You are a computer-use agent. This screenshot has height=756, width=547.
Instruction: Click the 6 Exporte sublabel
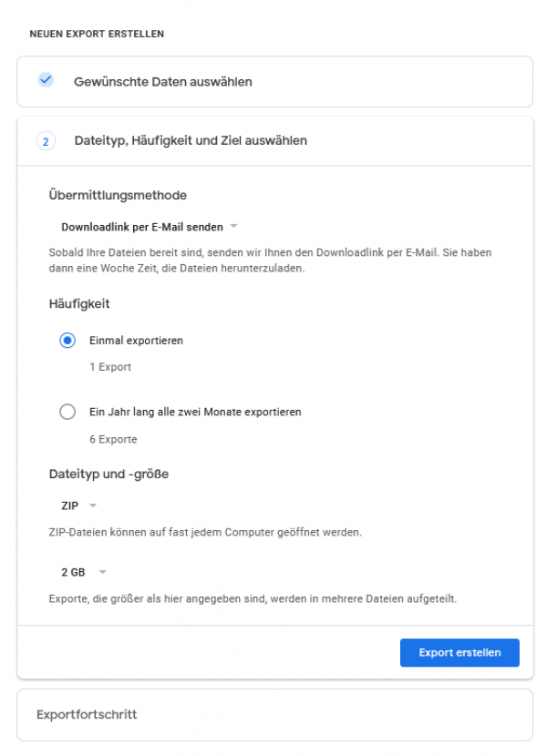pyautogui.click(x=113, y=439)
